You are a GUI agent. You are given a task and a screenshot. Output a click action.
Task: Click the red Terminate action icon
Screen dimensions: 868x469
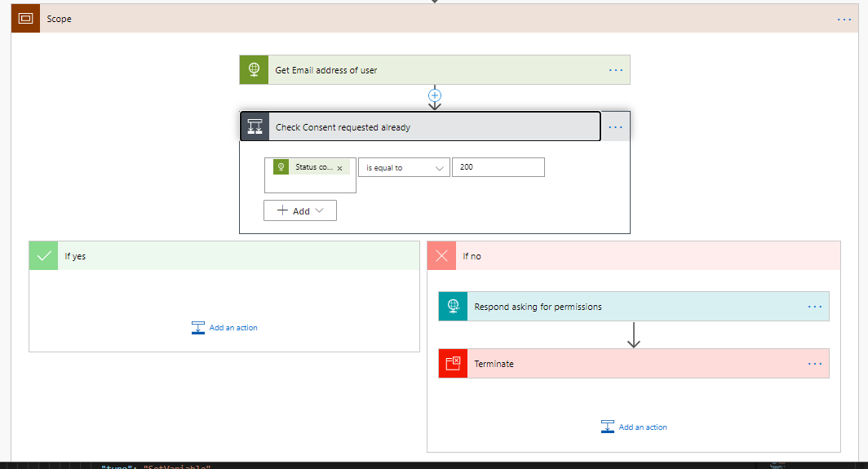point(453,364)
